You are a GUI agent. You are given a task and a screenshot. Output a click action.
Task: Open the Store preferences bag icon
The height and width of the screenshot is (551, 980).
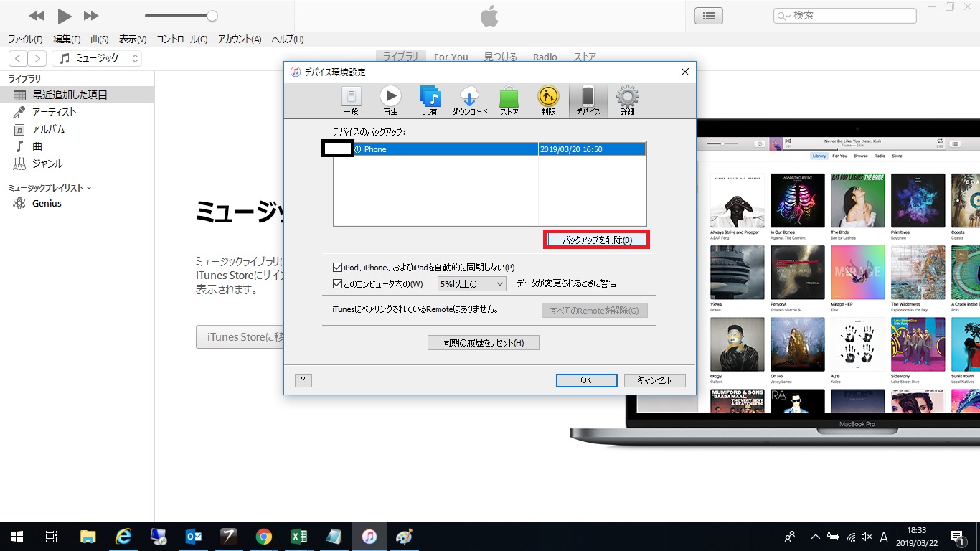(509, 100)
